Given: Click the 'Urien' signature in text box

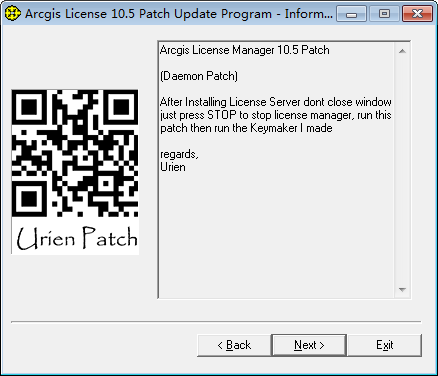Looking at the screenshot, I should coord(173,167).
